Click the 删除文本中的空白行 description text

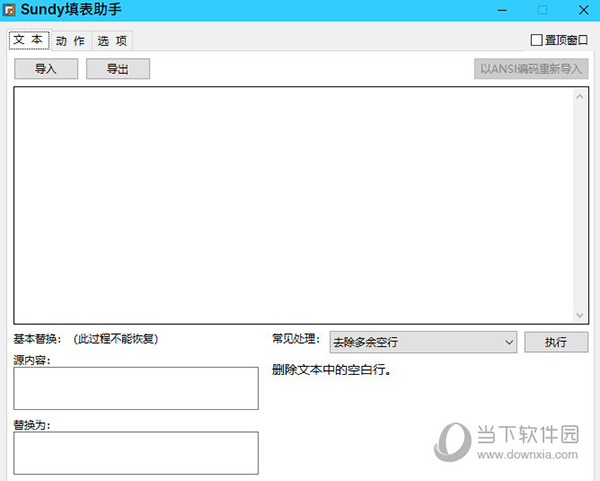(x=331, y=370)
